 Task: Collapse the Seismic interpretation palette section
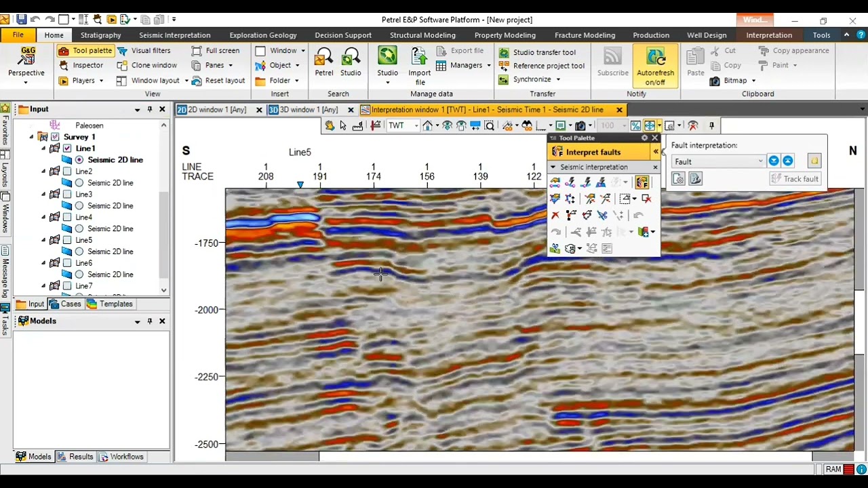coord(553,167)
